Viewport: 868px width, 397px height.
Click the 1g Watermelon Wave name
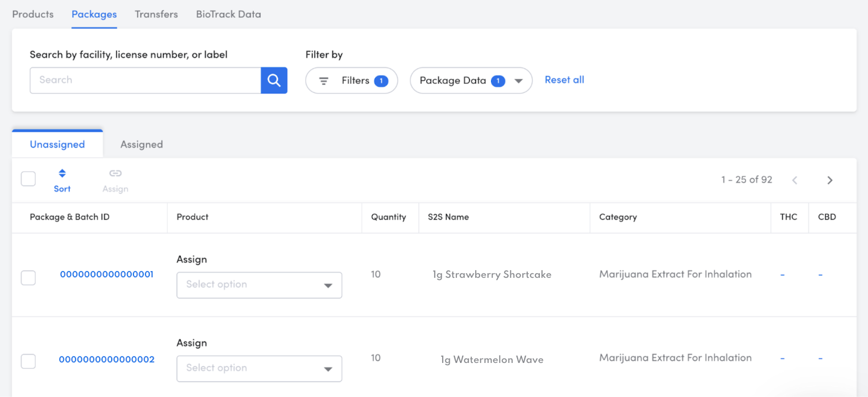[x=492, y=360]
